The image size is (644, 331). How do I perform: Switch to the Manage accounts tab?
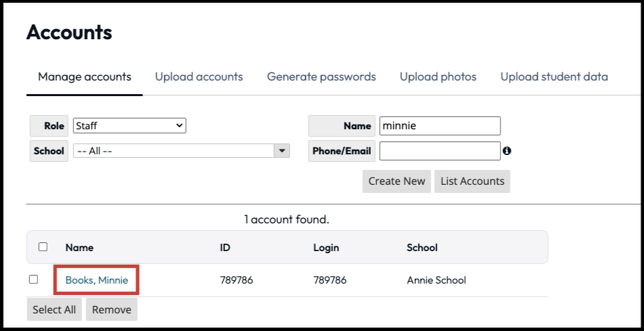[x=85, y=76]
